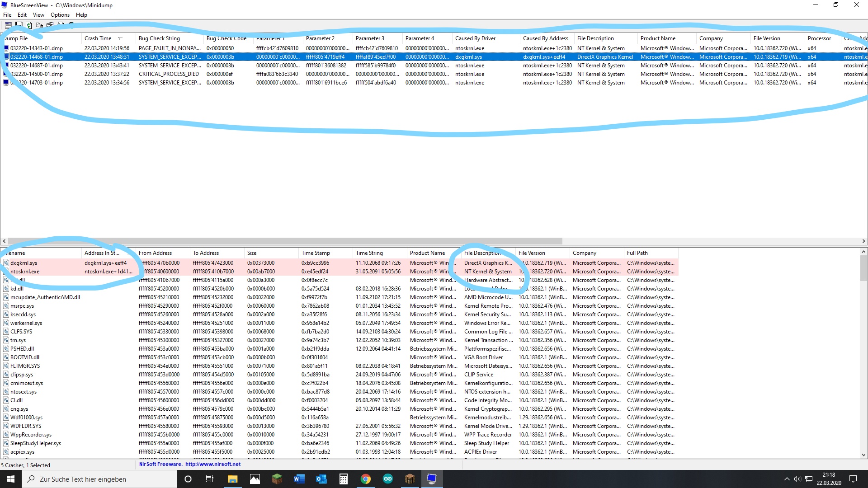Viewport: 868px width, 488px height.
Task: Click the Advanced Options toolbar icon
Action: (8, 24)
